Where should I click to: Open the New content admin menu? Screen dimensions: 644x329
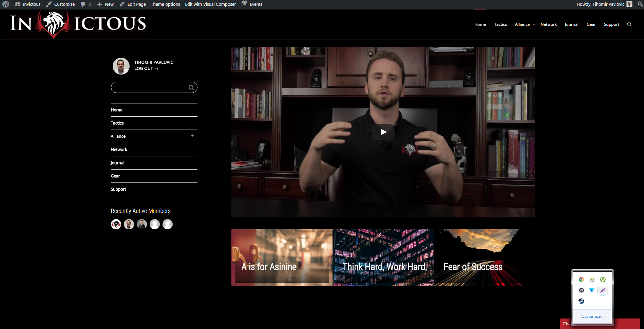106,4
